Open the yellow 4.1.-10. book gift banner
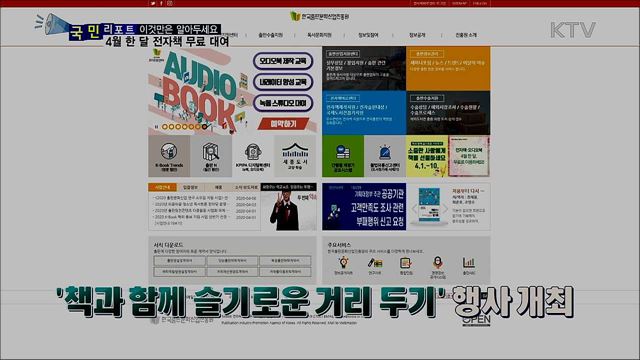Screen dimensions: 640x360 [427, 156]
